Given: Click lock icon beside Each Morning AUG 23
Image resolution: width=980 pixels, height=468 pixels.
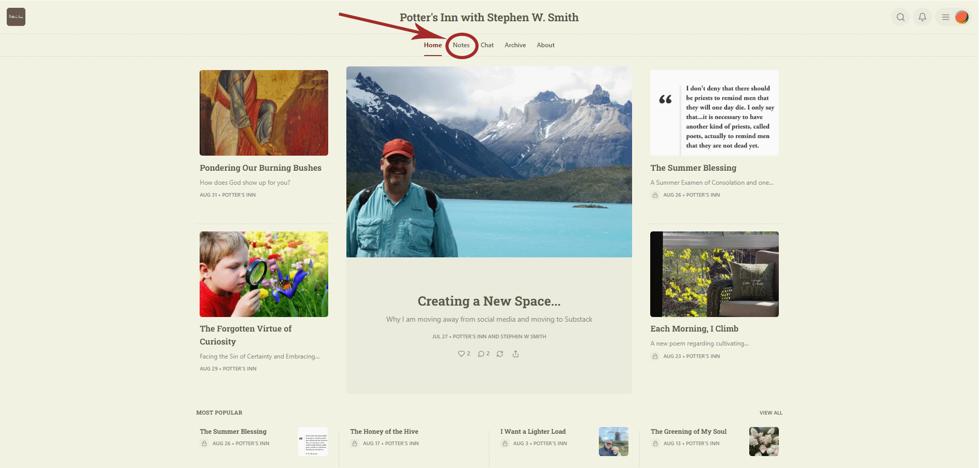Looking at the screenshot, I should point(655,356).
